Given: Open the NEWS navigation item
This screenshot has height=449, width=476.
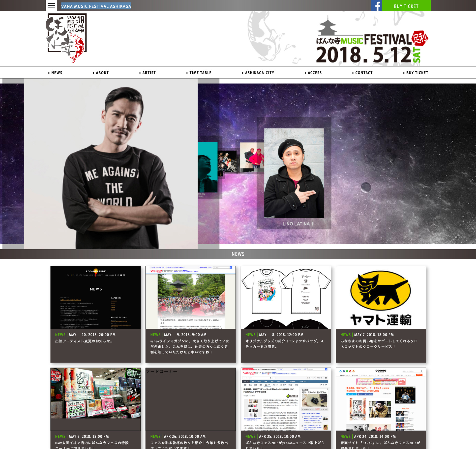Looking at the screenshot, I should 55,73.
